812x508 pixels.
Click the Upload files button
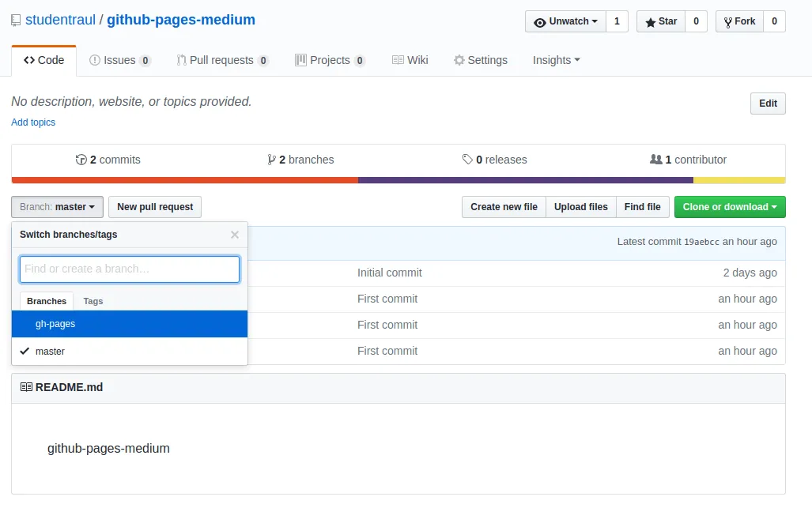[581, 207]
